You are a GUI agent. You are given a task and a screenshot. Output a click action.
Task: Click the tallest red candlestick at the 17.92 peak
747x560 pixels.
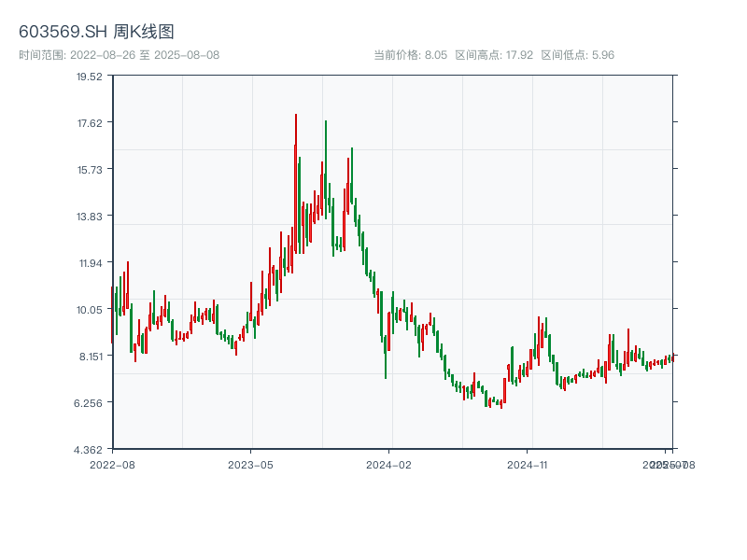[296, 184]
